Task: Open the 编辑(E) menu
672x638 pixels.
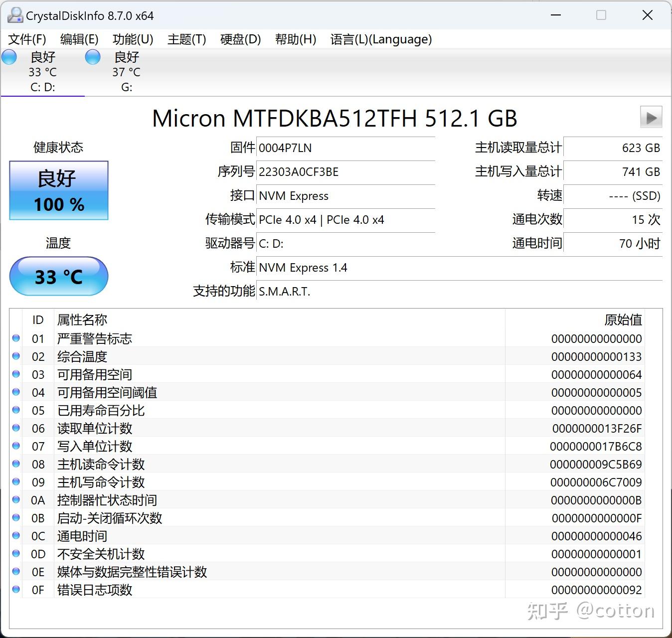Action: point(79,39)
